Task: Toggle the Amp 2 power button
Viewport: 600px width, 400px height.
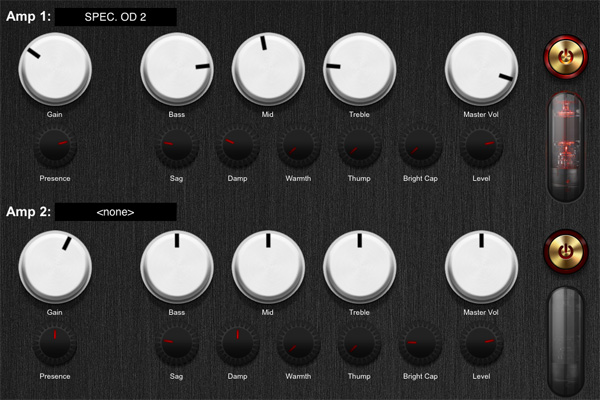Action: [x=566, y=252]
